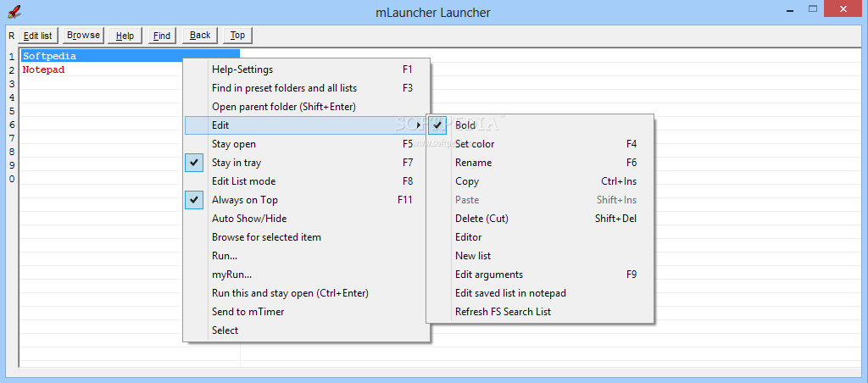Open the Run... menu entry

point(307,256)
